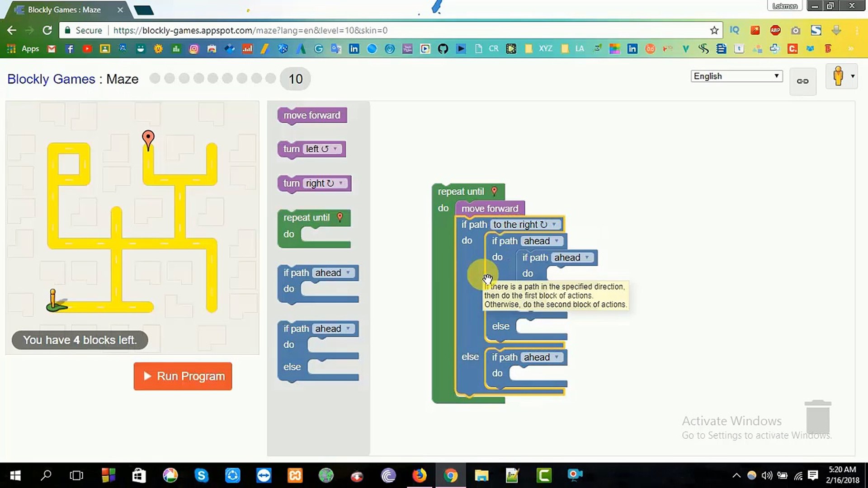Open the GitHub bookmark icon
The width and height of the screenshot is (868, 488).
tap(443, 49)
